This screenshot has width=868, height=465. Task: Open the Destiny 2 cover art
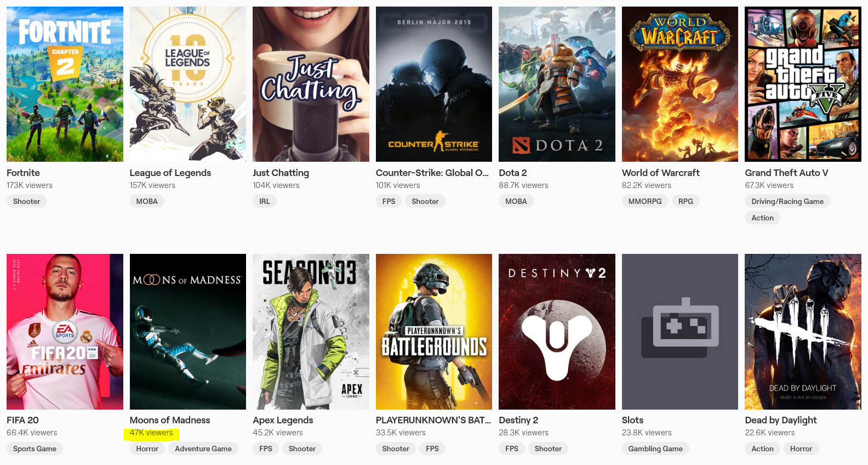point(557,331)
